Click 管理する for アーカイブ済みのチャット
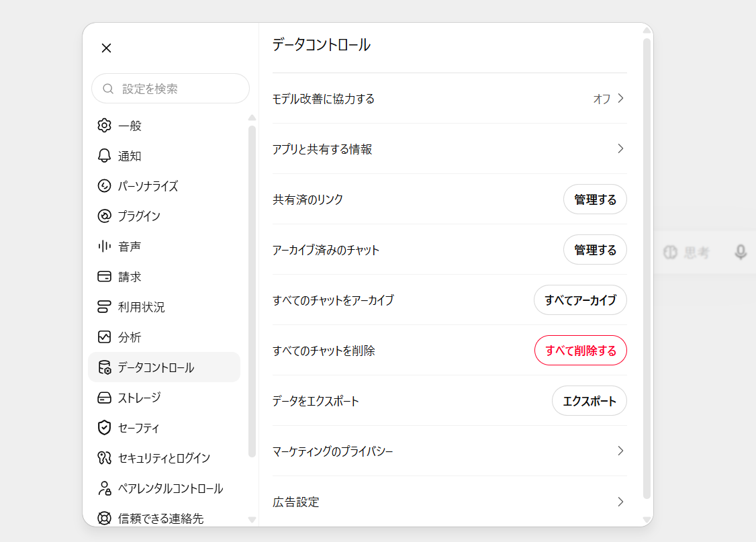Image resolution: width=756 pixels, height=542 pixels. point(595,250)
